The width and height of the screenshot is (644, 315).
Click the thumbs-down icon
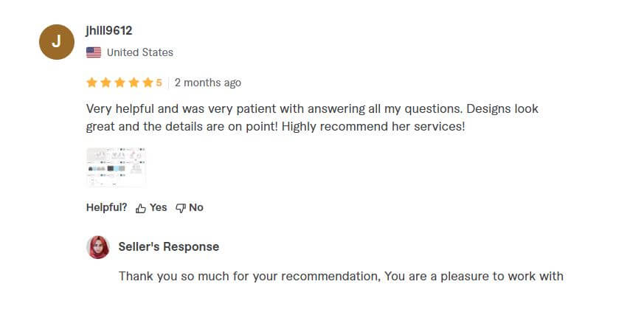coord(181,208)
